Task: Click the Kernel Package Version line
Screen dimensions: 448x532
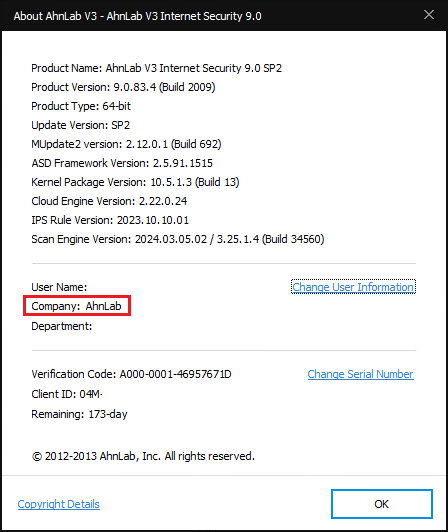Action: [135, 182]
